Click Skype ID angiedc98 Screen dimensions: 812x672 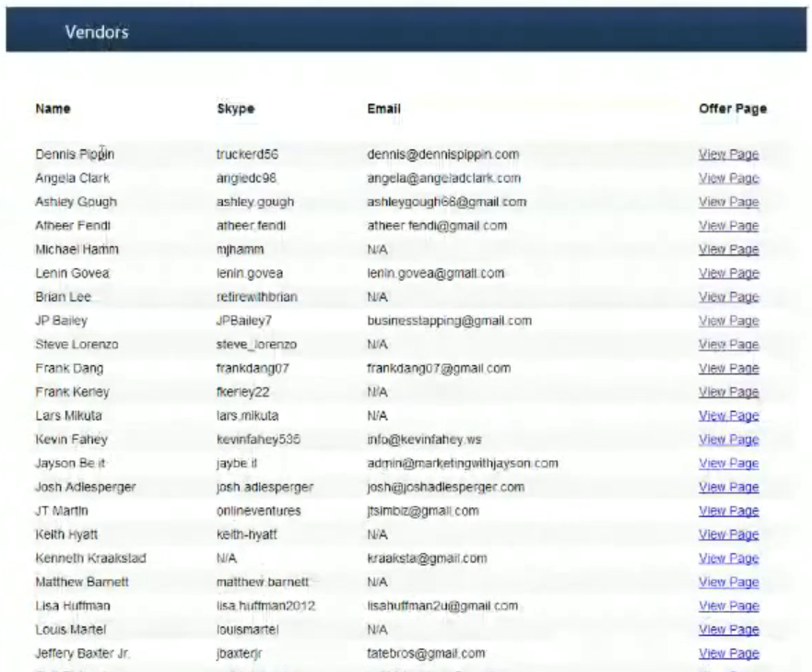click(246, 178)
